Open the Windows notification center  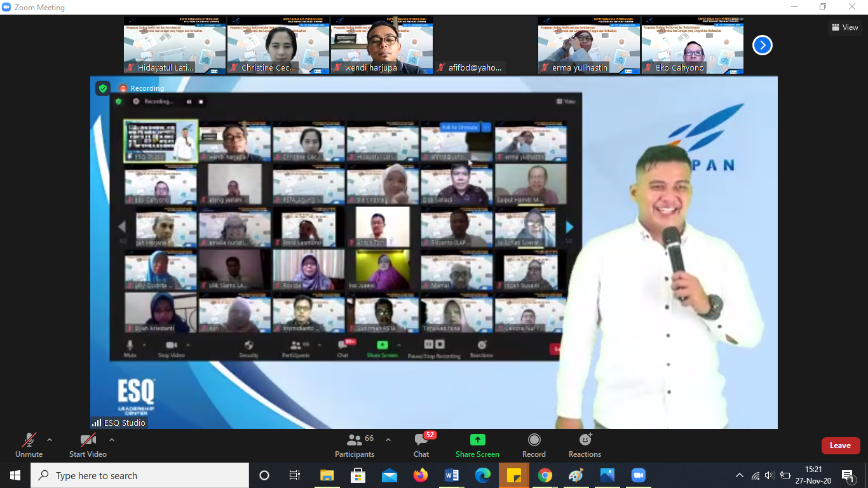pyautogui.click(x=848, y=475)
